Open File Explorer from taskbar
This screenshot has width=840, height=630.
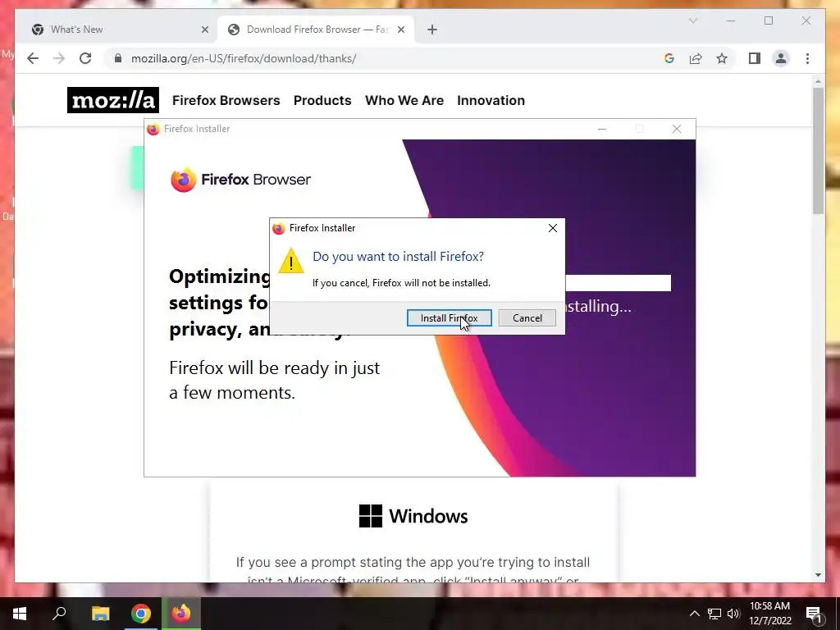(100, 614)
